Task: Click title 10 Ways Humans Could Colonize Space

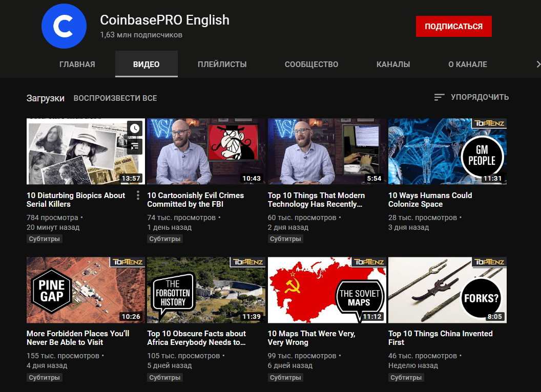Action: tap(430, 200)
